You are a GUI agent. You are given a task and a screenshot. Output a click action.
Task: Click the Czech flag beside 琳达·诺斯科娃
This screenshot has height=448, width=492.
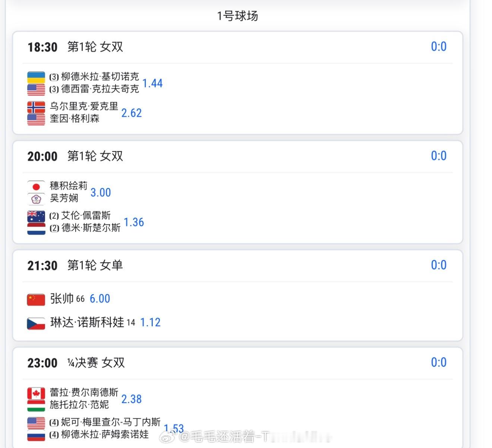(x=35, y=323)
